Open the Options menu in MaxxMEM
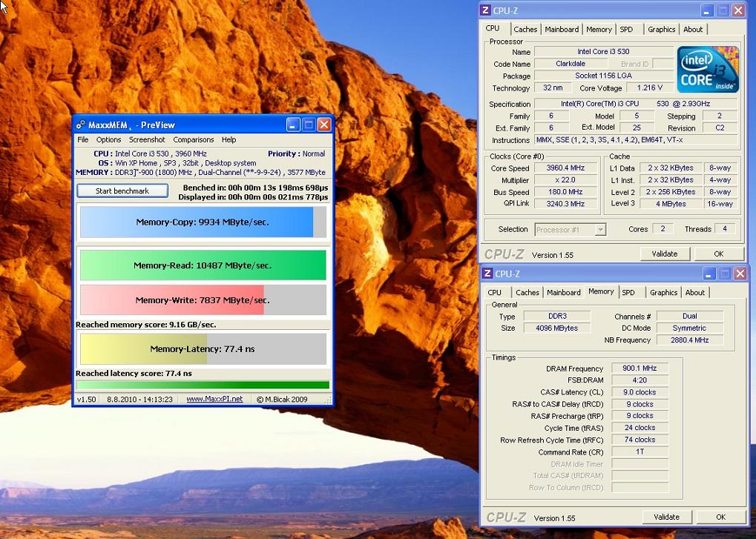This screenshot has height=539, width=756. click(108, 139)
